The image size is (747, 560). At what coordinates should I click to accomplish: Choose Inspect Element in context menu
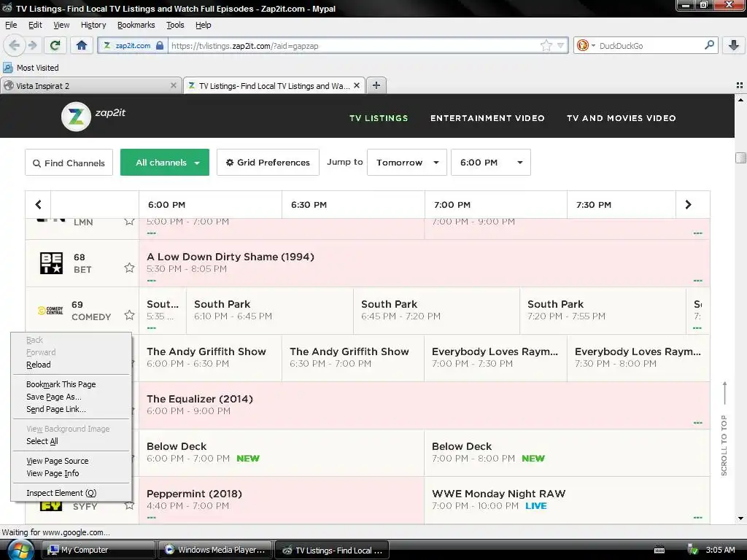pyautogui.click(x=71, y=493)
